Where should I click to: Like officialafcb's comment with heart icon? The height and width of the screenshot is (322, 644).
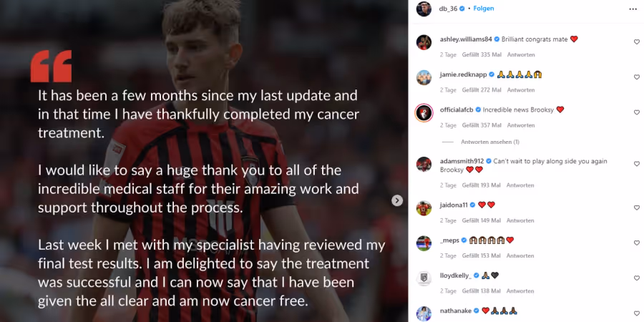pos(637,112)
